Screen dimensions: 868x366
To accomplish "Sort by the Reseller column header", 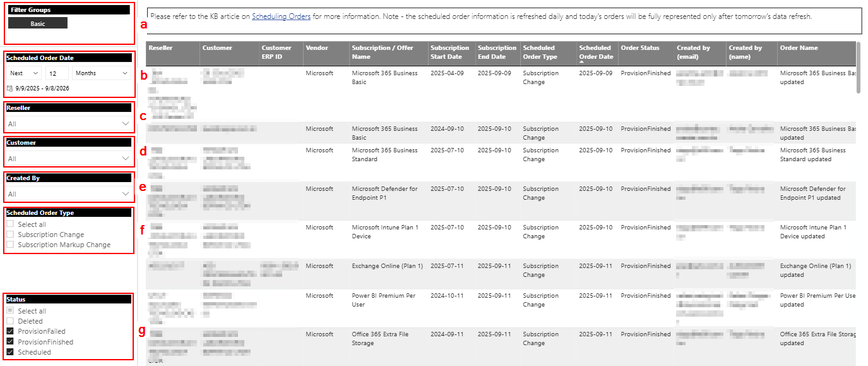I will [x=173, y=54].
